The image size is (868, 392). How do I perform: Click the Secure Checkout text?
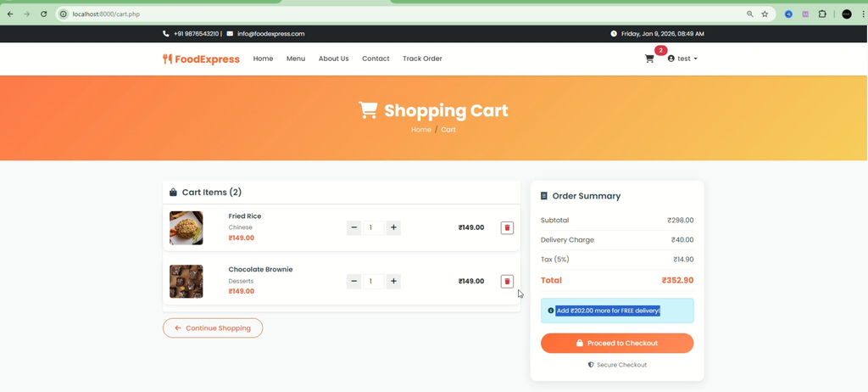(x=621, y=365)
